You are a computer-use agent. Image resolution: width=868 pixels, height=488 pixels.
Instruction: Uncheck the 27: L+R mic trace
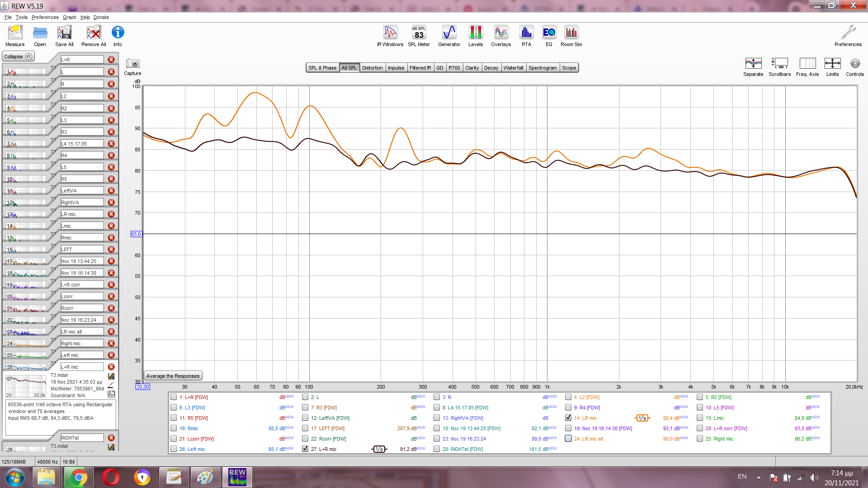click(305, 449)
